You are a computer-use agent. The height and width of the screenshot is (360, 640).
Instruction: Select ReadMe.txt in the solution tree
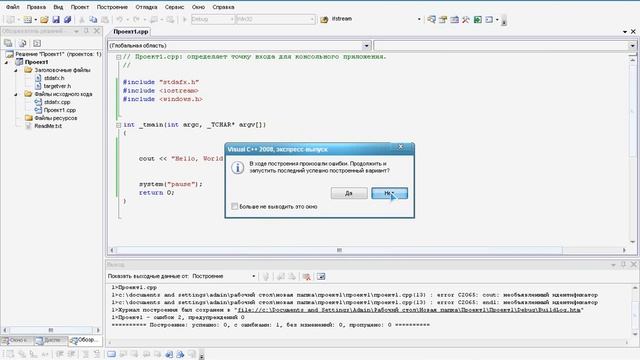(48, 126)
